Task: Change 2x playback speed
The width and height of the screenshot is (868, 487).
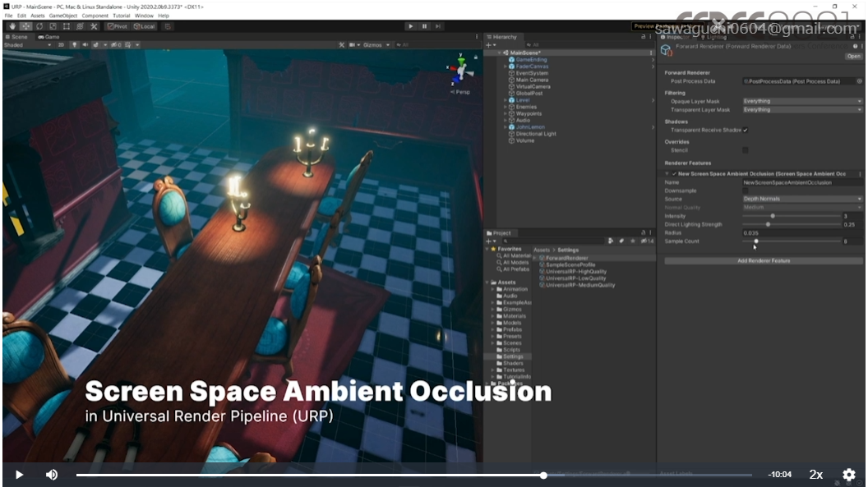Action: coord(815,475)
